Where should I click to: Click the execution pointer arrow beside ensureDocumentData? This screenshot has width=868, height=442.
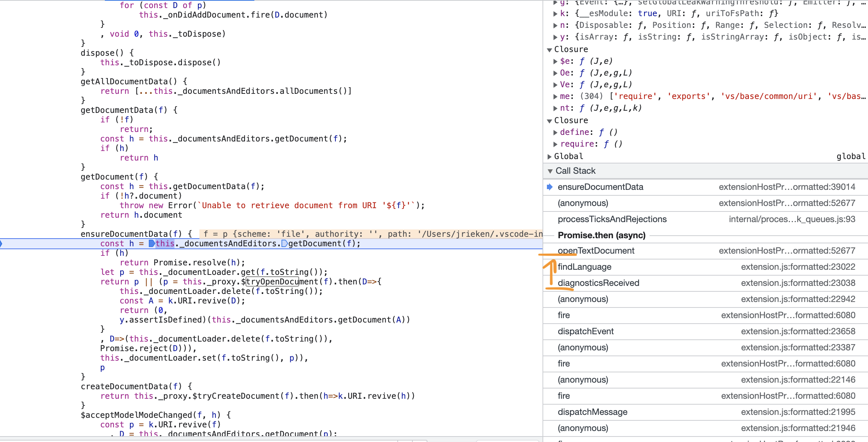coord(550,187)
